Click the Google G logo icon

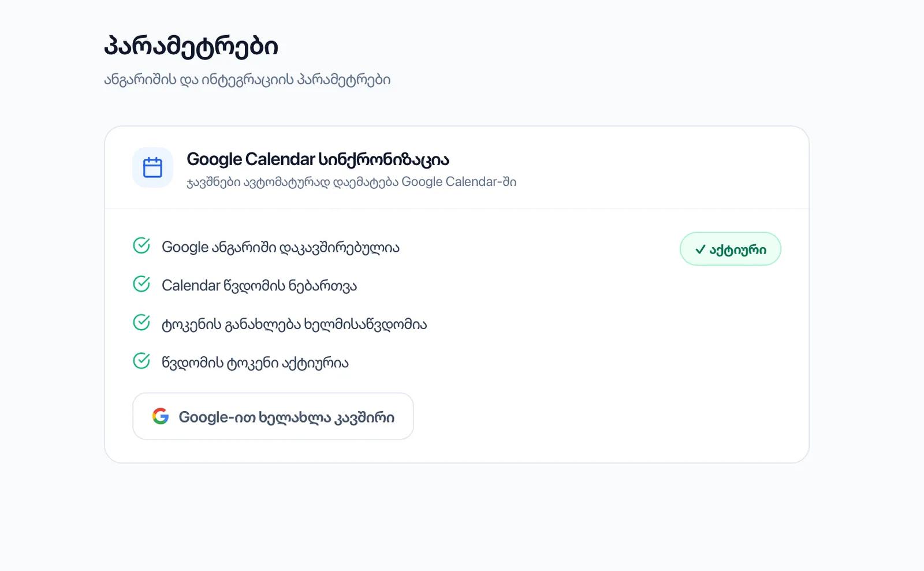(161, 416)
